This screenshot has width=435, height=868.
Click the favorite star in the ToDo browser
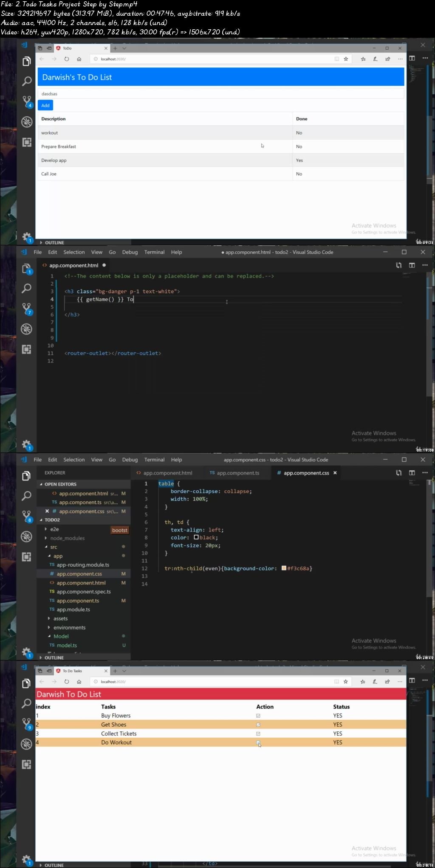(346, 59)
